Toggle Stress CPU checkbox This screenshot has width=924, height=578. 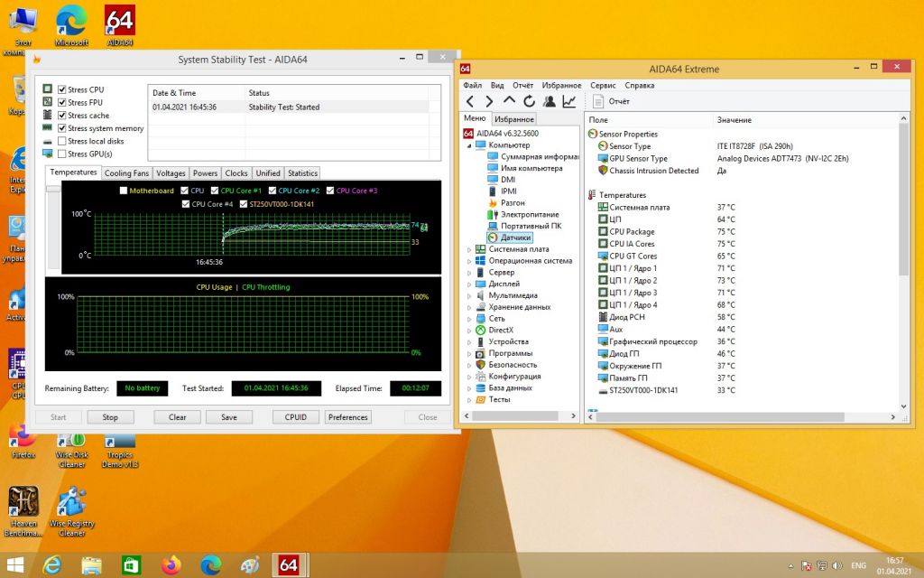[x=62, y=89]
